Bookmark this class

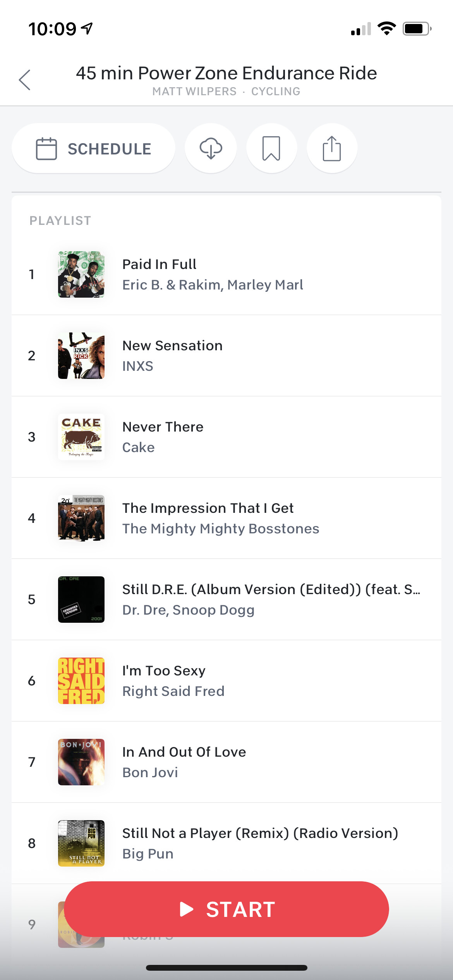coord(271,148)
